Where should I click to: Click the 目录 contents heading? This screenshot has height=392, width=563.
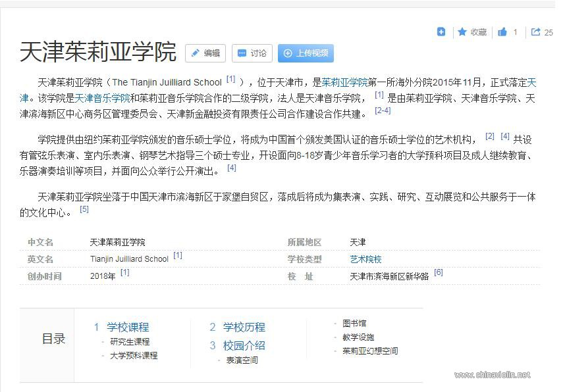pos(53,339)
